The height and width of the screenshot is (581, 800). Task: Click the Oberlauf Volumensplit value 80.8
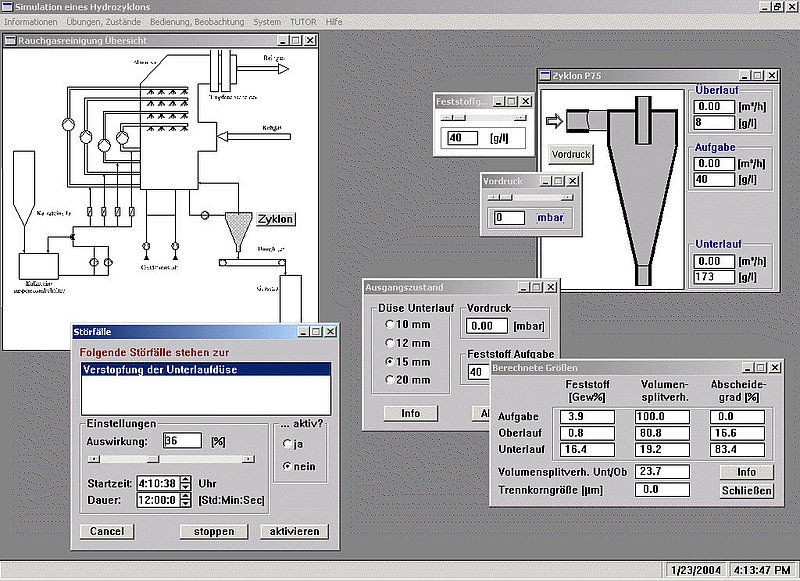coord(662,433)
